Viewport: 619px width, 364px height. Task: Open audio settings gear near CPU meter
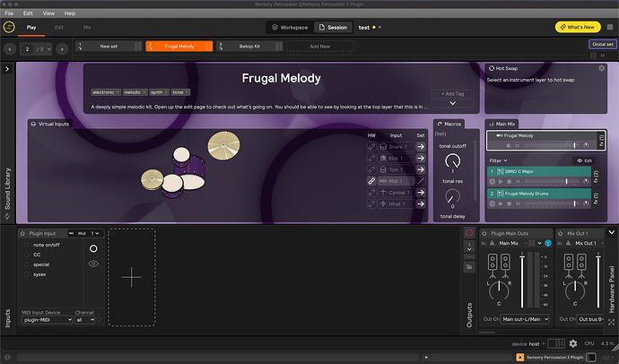[573, 343]
